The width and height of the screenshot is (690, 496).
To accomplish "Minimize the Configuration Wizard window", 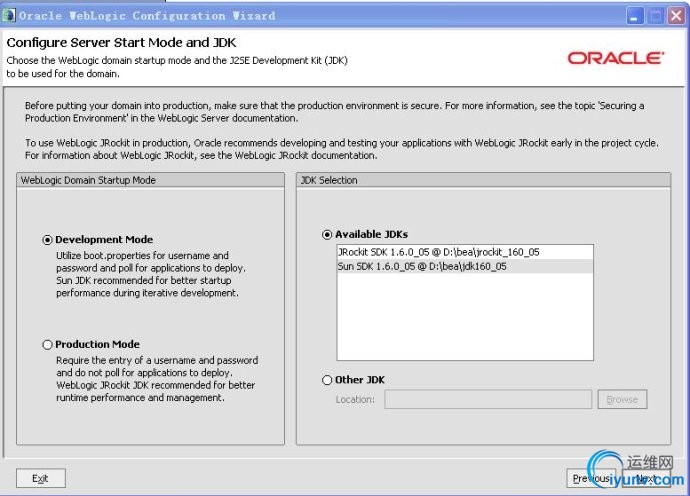I will [635, 16].
